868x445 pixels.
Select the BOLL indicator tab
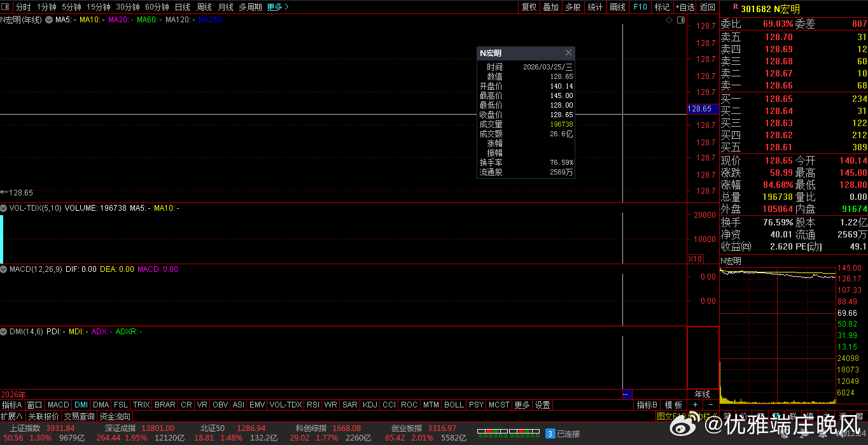pos(454,405)
